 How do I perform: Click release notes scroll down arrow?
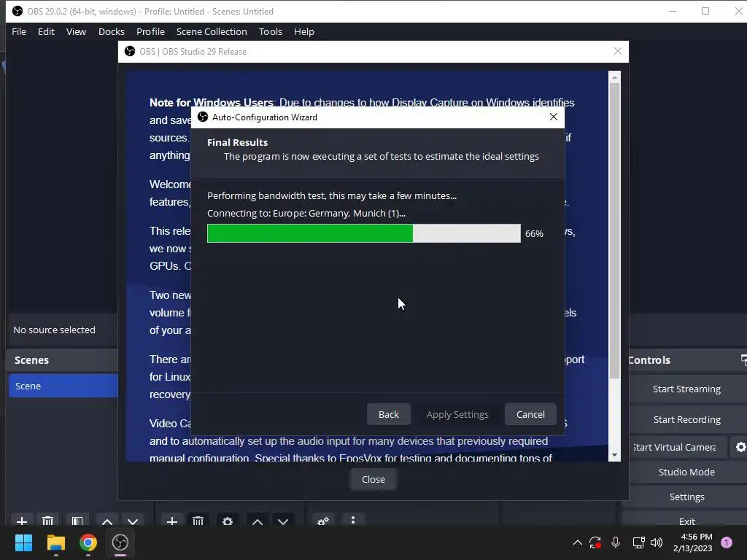click(614, 455)
